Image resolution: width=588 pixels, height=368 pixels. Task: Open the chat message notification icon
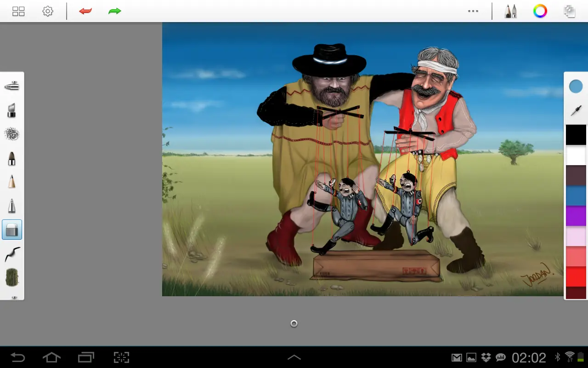pos(501,357)
